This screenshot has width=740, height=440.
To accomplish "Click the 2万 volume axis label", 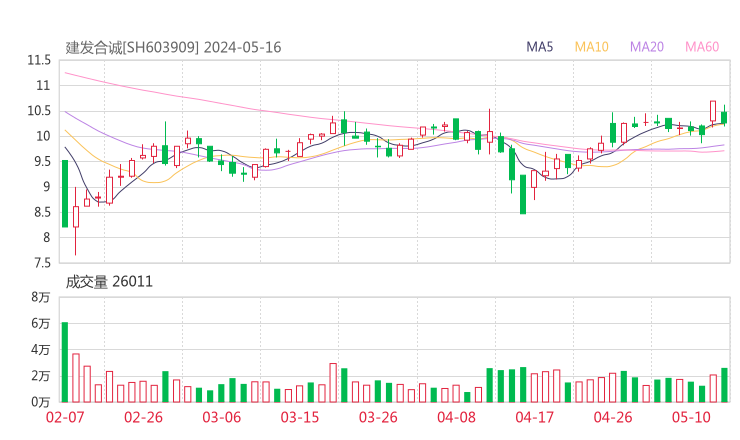I will point(41,376).
